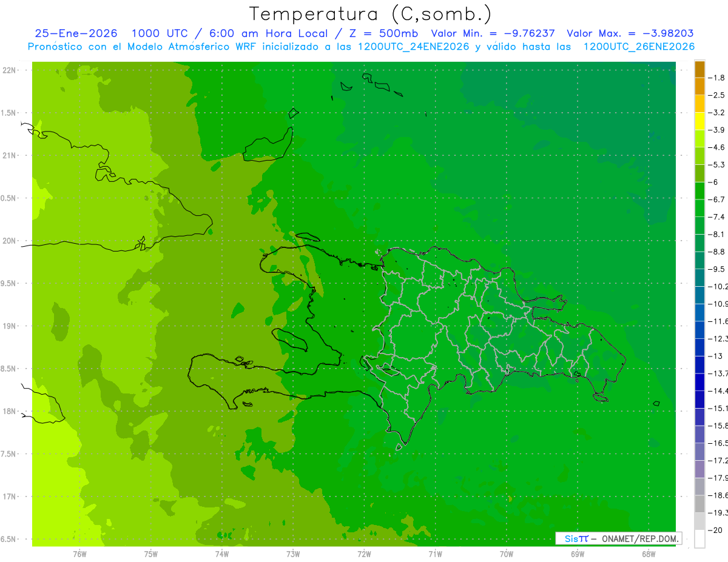Click the "Temperatura (C,somb.)" title
Viewport: 728px width, 562px height.
pos(370,14)
